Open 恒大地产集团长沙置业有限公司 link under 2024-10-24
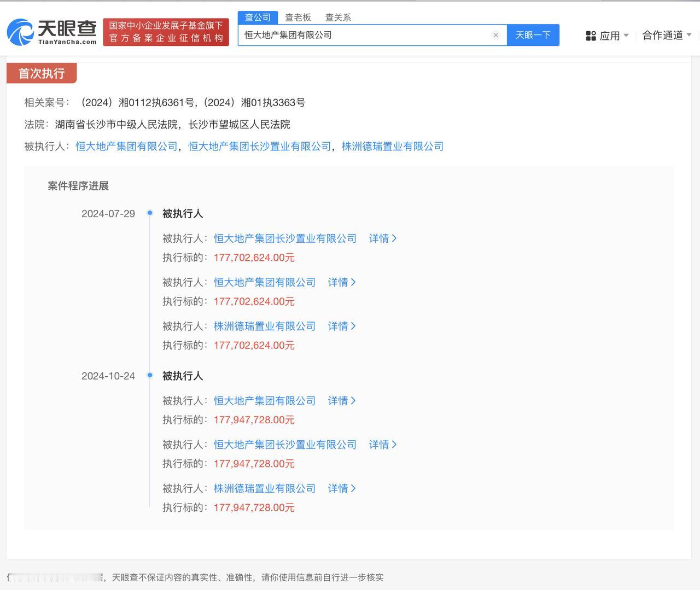The image size is (700, 590). (x=285, y=445)
